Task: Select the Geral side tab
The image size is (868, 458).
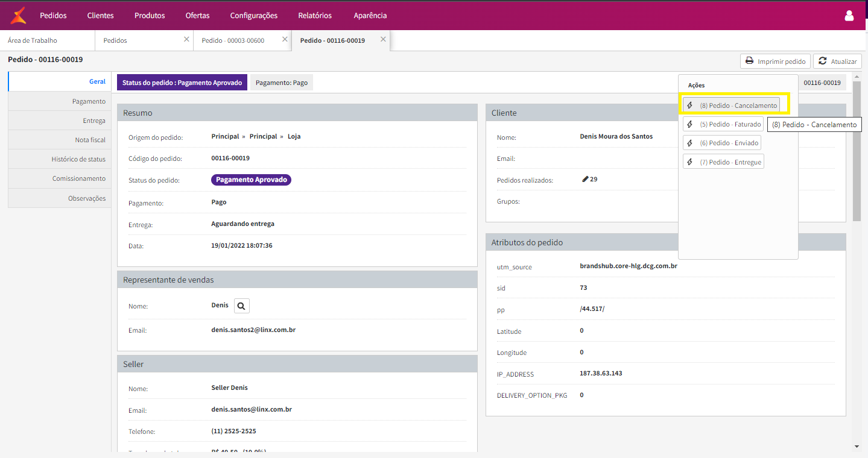Action: 60,81
